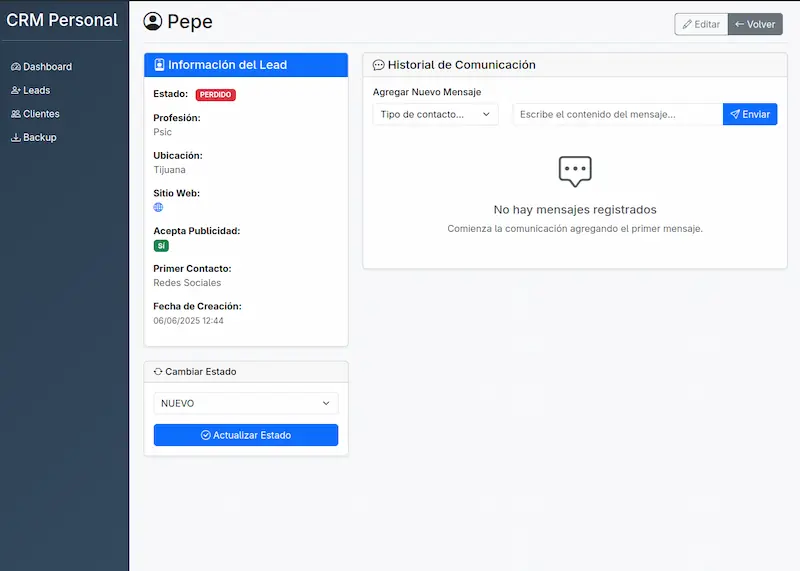Click the globe website icon

pos(158,207)
